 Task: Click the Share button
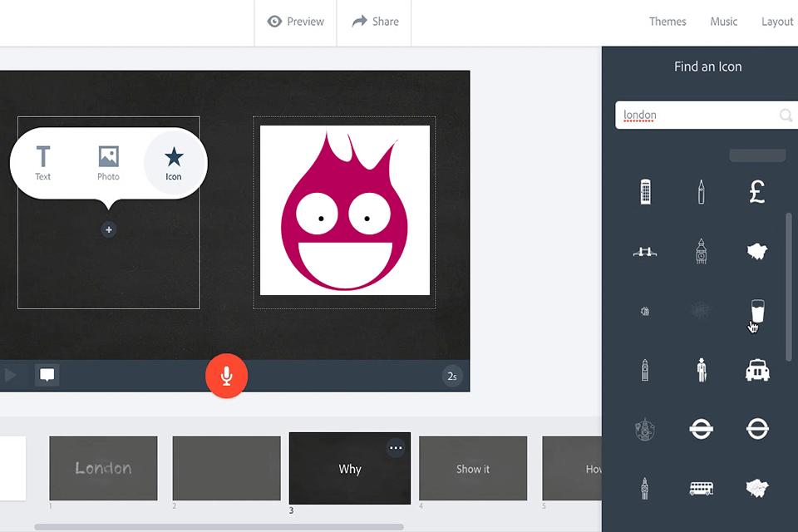tap(373, 22)
